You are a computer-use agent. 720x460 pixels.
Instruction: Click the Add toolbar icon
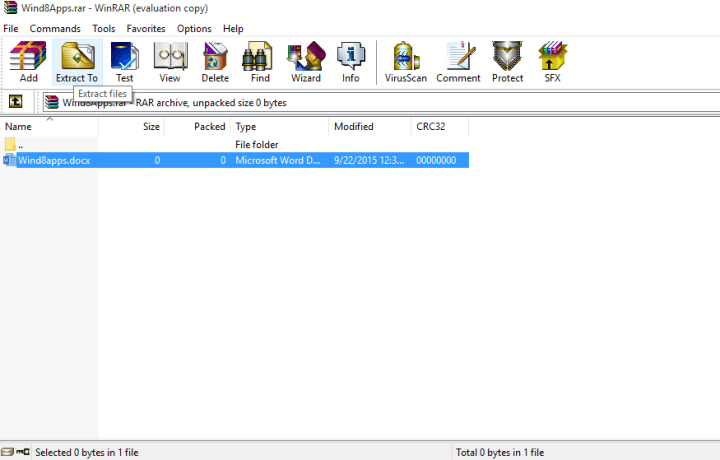click(28, 62)
